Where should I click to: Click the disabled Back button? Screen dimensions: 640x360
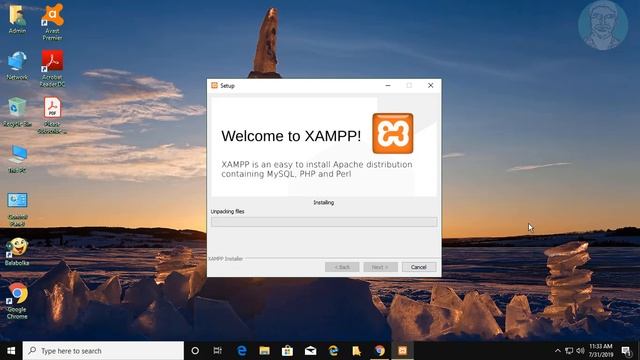[x=342, y=267]
